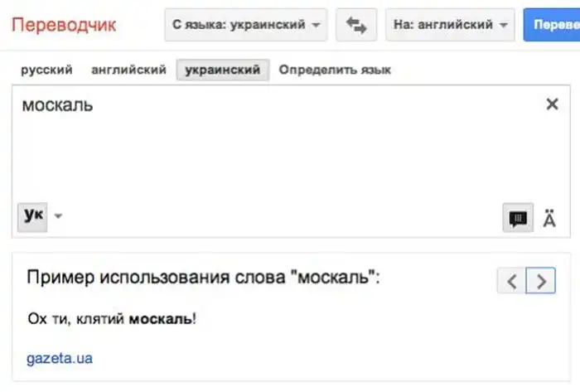Open the Ук input tools dropdown arrow
This screenshot has width=580, height=392.
click(58, 216)
